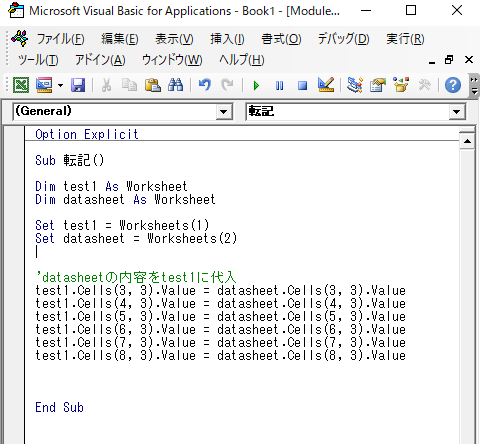Viewport: 480px width, 444px height.
Task: Open the デバッグ(D) menu
Action: coord(343,39)
